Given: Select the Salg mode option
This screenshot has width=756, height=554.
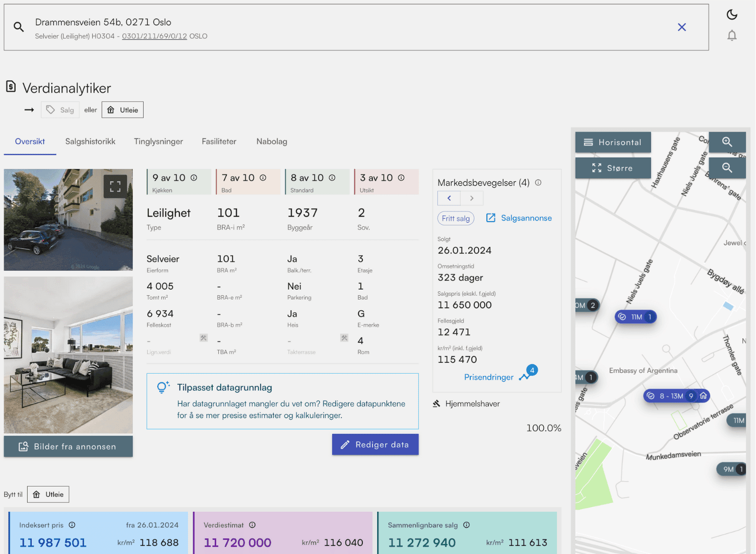Looking at the screenshot, I should (x=60, y=110).
